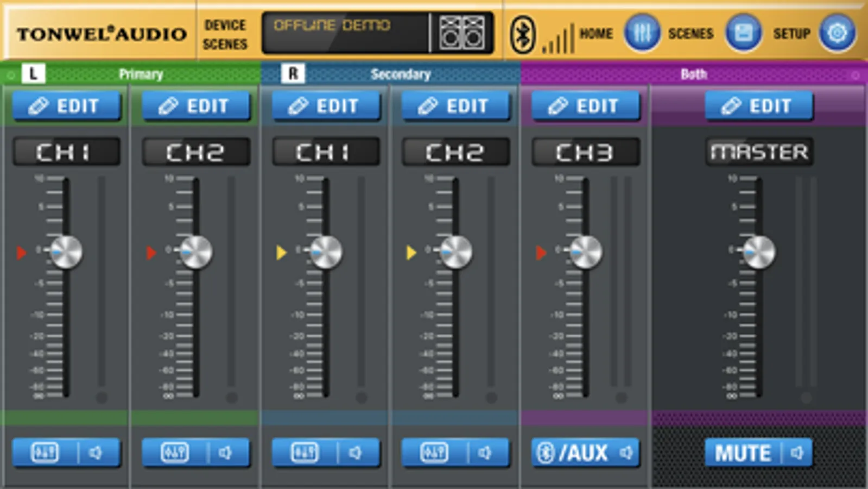Screen dimensions: 868x489
Task: Tap the Bluetooth status icon
Action: [x=522, y=34]
